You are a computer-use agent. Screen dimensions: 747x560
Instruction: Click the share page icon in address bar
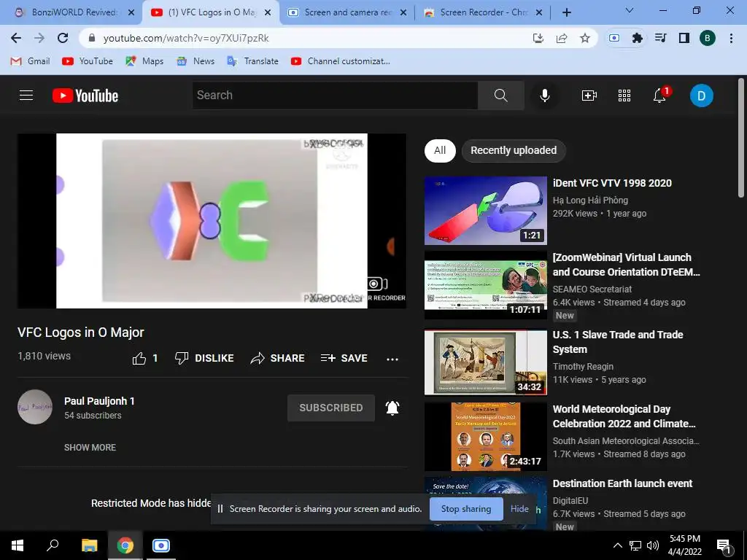pyautogui.click(x=562, y=38)
